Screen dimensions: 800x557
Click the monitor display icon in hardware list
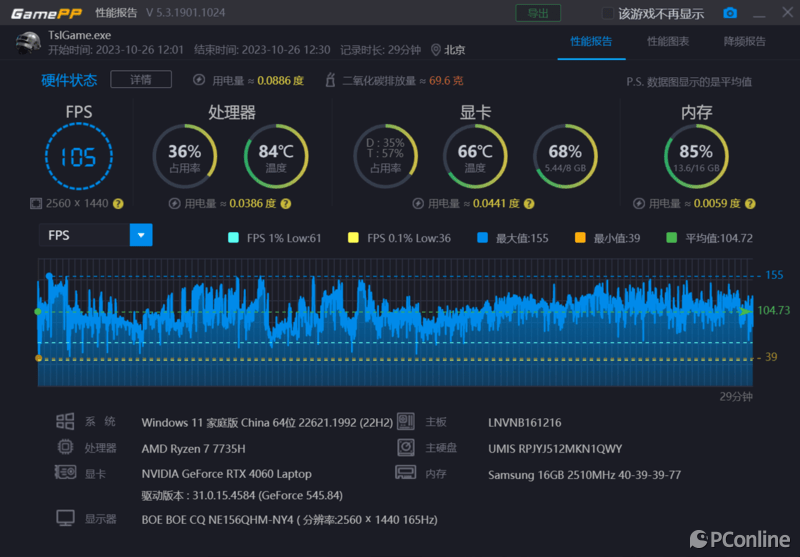[65, 518]
